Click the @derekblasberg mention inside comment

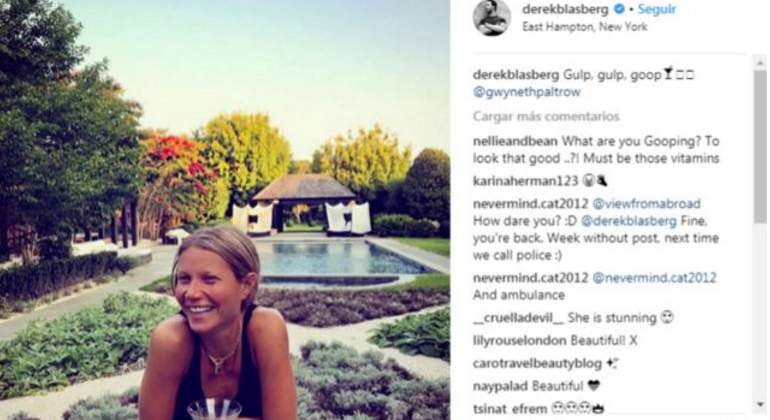[629, 221]
